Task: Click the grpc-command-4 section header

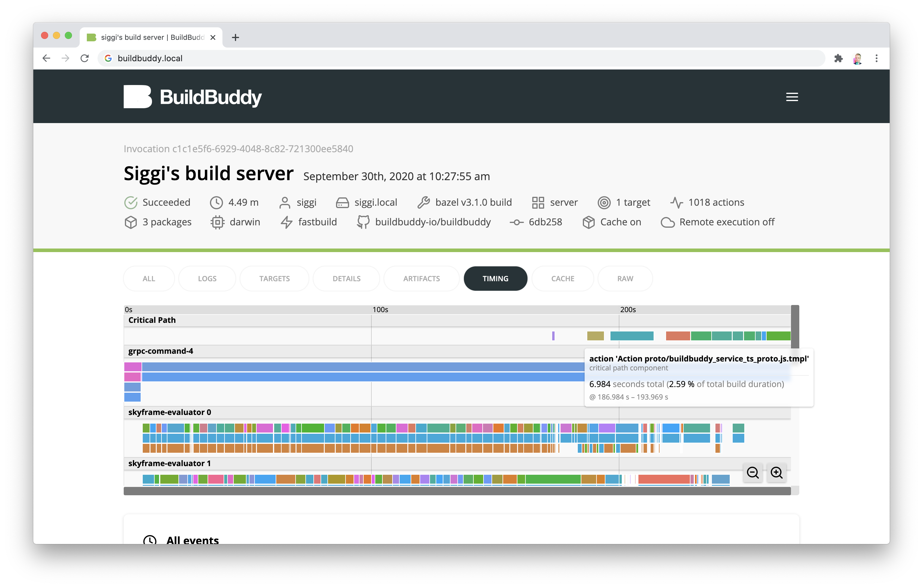Action: [354, 351]
